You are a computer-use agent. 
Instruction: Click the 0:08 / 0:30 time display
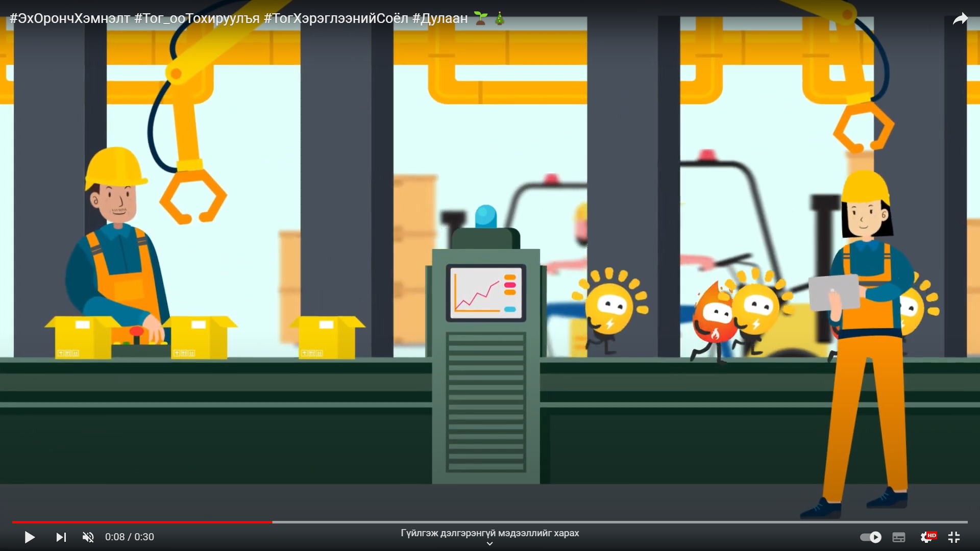point(130,537)
